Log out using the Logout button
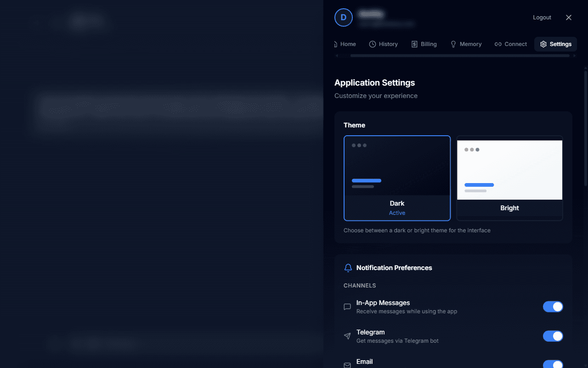 point(542,17)
